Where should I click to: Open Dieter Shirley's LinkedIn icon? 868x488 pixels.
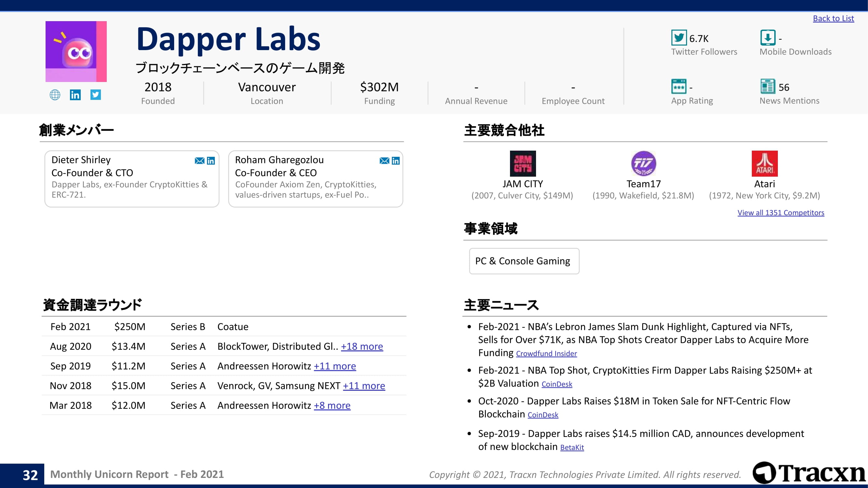pyautogui.click(x=211, y=161)
